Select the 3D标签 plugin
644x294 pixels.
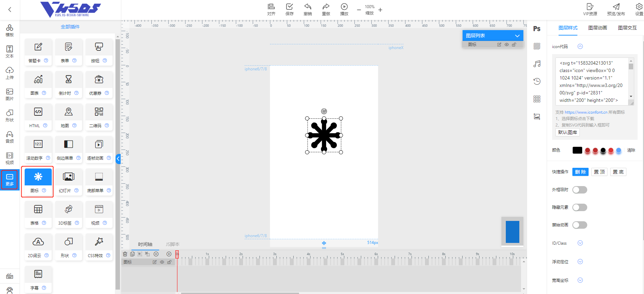[69, 214]
